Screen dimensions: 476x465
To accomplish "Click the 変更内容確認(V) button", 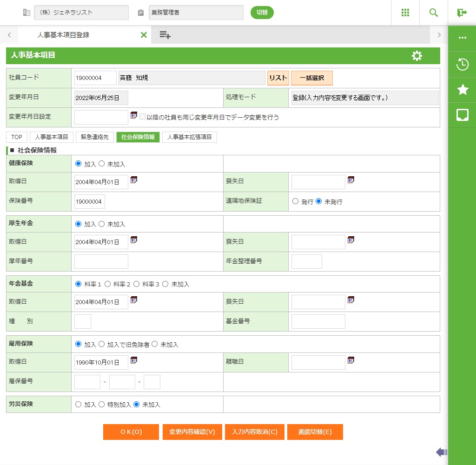I will (x=192, y=432).
